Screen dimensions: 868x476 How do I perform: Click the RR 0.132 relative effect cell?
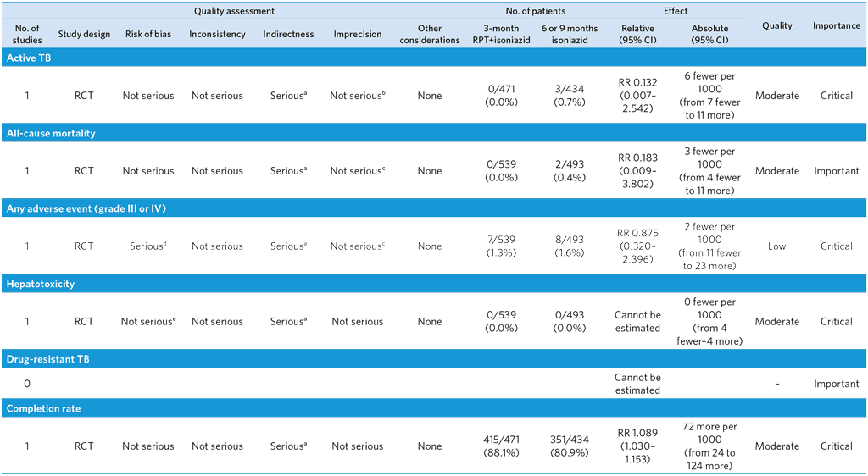637,96
